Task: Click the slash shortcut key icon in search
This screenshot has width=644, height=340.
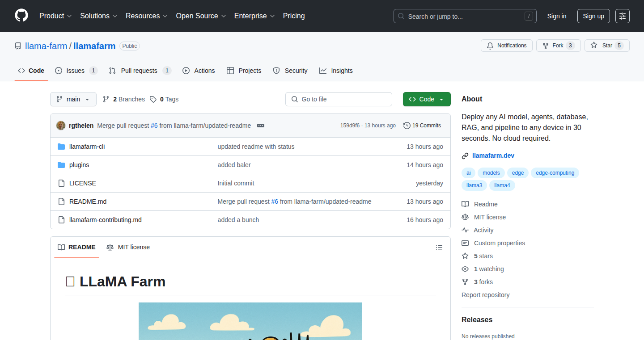Action: click(x=529, y=16)
